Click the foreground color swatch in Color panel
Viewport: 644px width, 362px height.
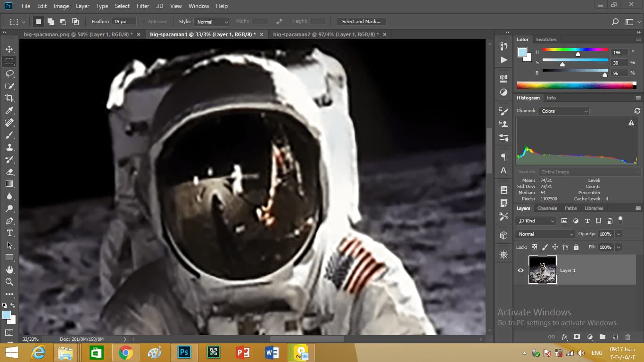coord(522,52)
